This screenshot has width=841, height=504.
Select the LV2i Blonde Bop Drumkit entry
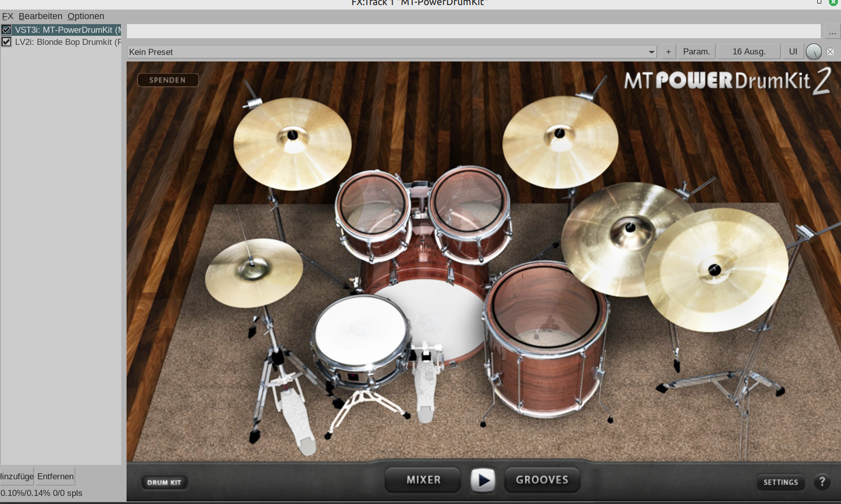68,42
